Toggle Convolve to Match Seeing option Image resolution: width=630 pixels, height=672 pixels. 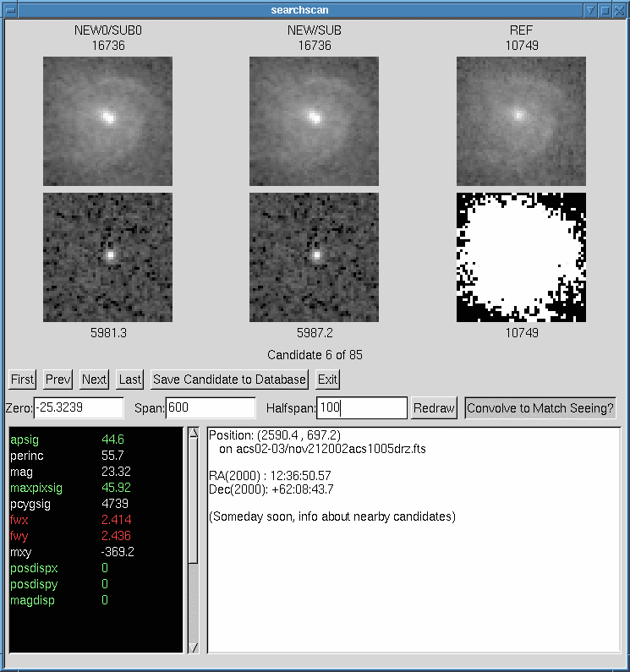point(540,408)
